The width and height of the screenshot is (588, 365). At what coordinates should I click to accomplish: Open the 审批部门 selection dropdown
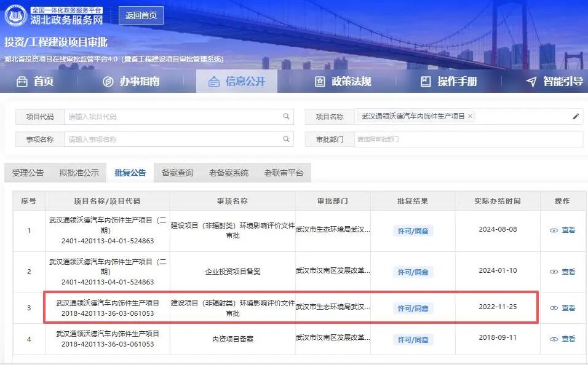tap(469, 139)
